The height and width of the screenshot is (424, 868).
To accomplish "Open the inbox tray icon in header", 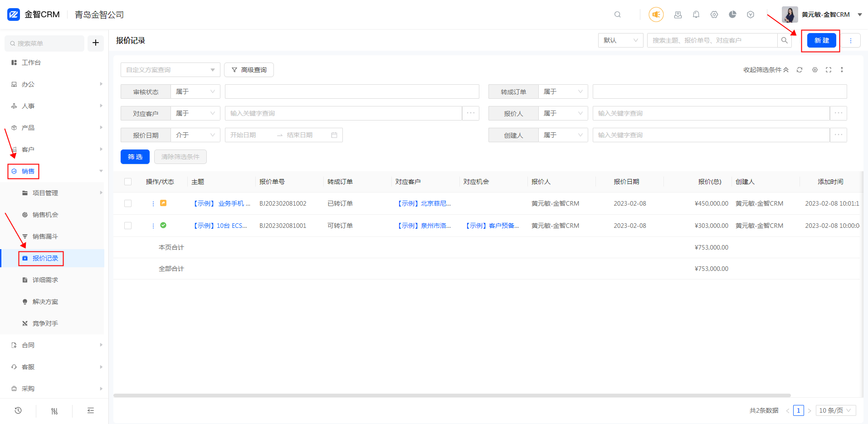I will pos(678,14).
